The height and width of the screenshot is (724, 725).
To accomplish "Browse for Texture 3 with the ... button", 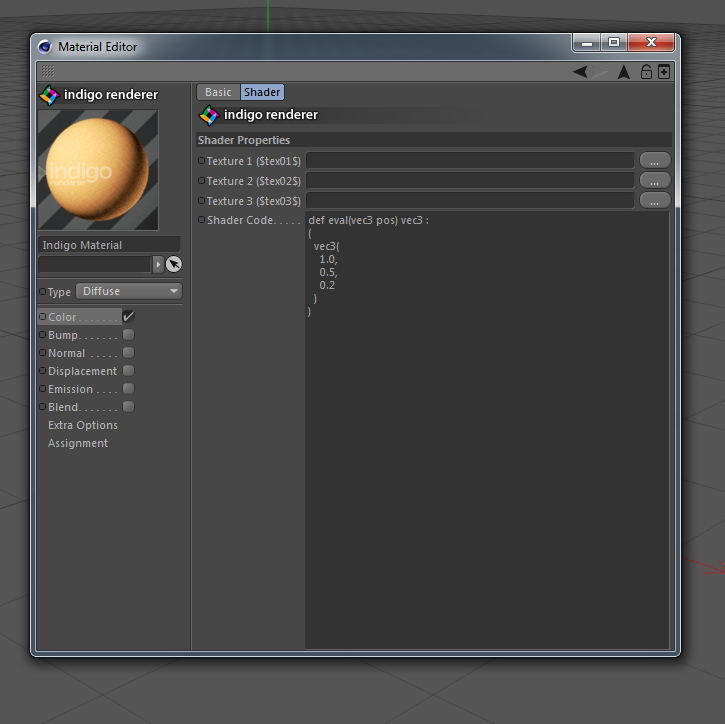I will pyautogui.click(x=655, y=200).
